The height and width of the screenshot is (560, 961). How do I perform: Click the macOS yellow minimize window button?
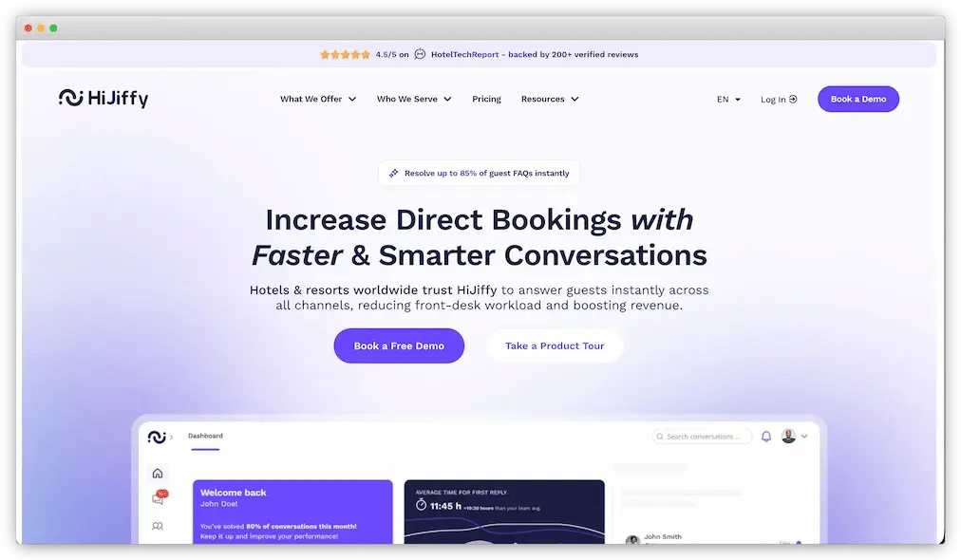(41, 28)
